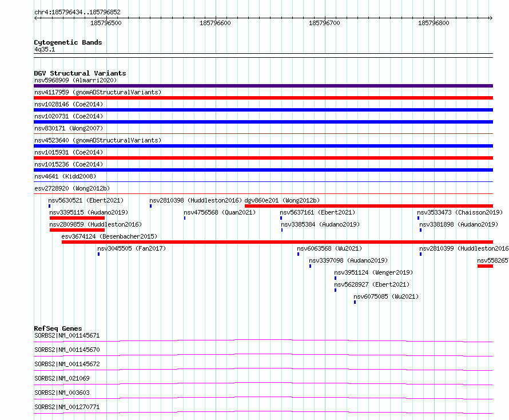Select the purple nsv5968909 variant bar

pos(263,86)
